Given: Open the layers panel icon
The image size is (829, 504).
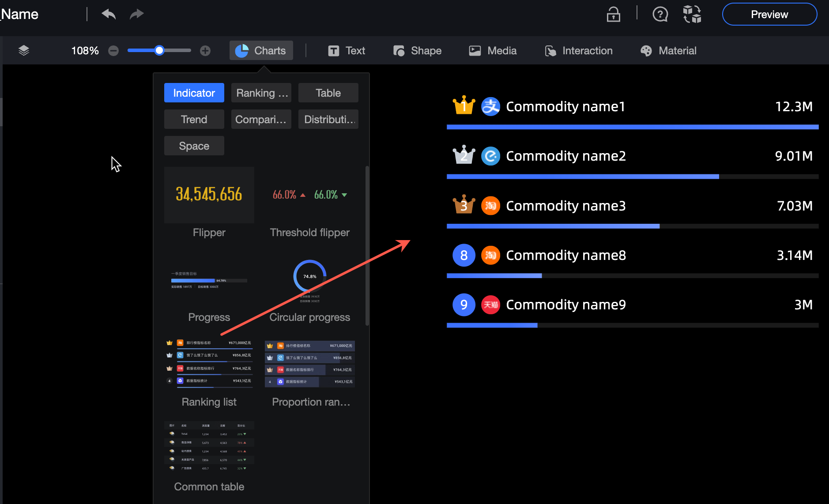Looking at the screenshot, I should pyautogui.click(x=24, y=51).
